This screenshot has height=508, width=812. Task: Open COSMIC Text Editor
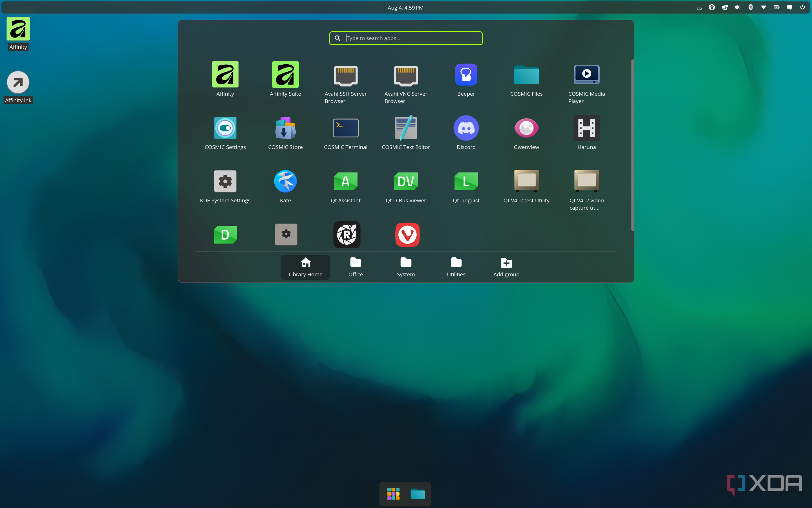click(x=406, y=133)
